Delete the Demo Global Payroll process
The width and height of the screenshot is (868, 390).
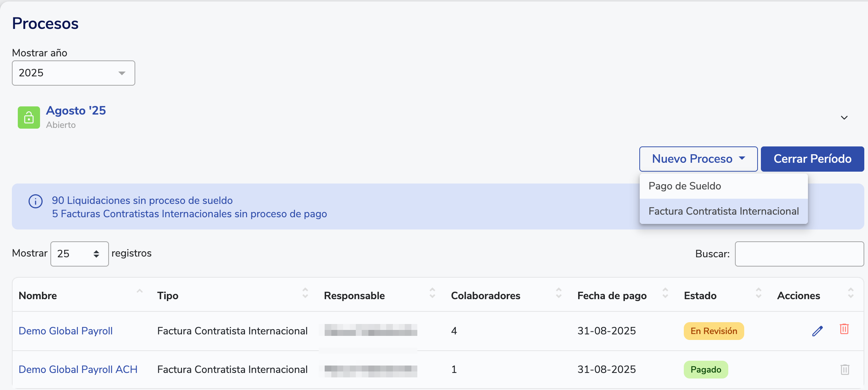pos(844,329)
